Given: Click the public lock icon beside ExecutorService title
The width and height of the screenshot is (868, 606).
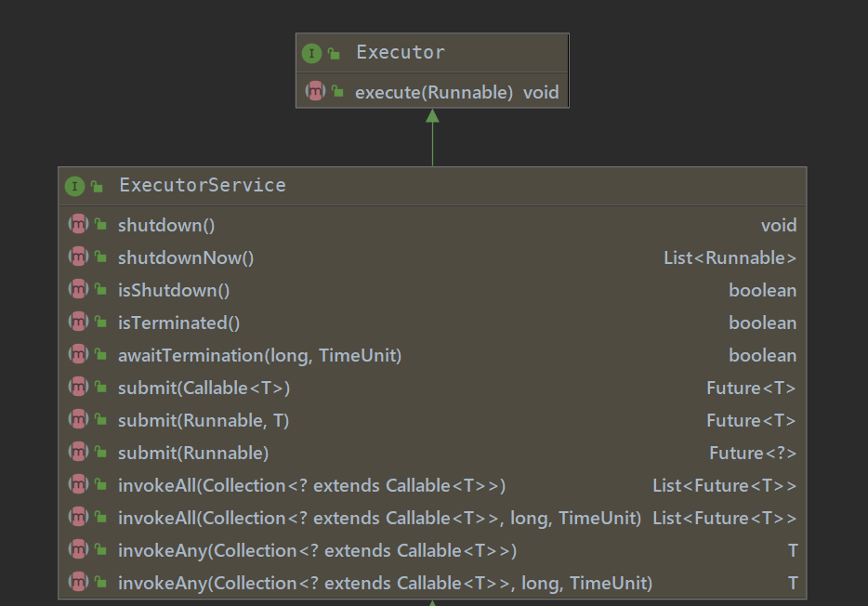Looking at the screenshot, I should click(x=97, y=186).
